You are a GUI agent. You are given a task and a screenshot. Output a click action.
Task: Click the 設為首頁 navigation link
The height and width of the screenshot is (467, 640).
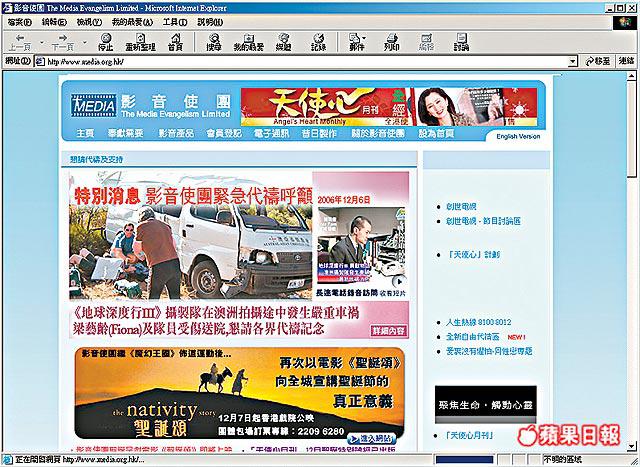pyautogui.click(x=436, y=133)
